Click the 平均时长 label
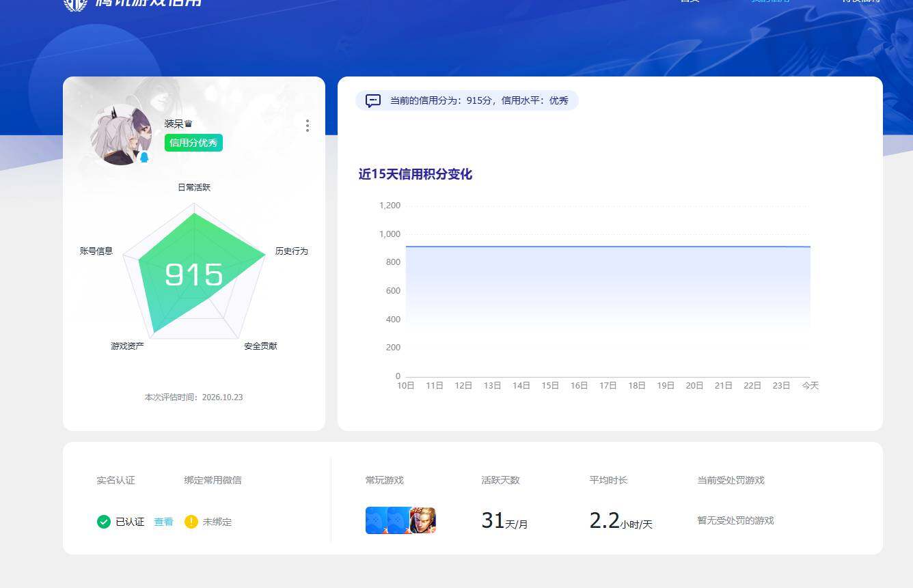 (x=608, y=480)
